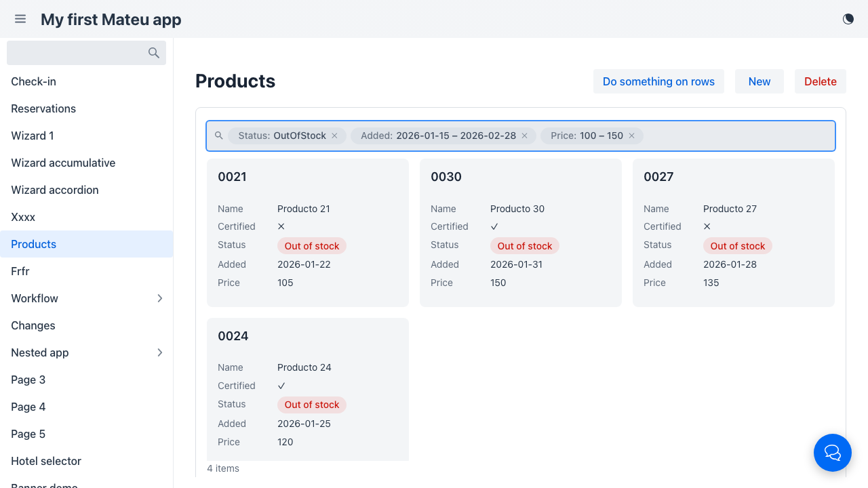
Task: Click inside the products filter bar
Action: 521,136
